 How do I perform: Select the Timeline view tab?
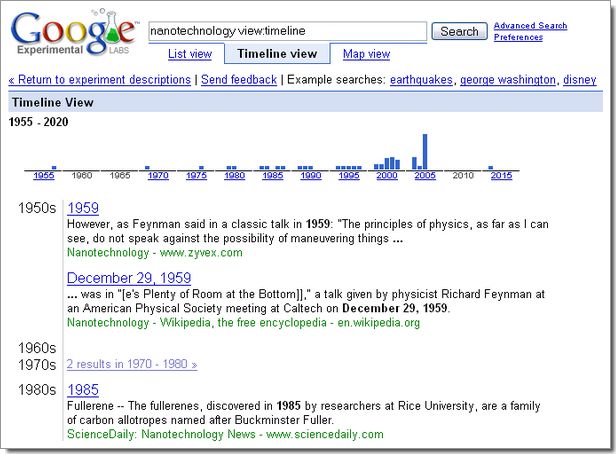coord(277,54)
